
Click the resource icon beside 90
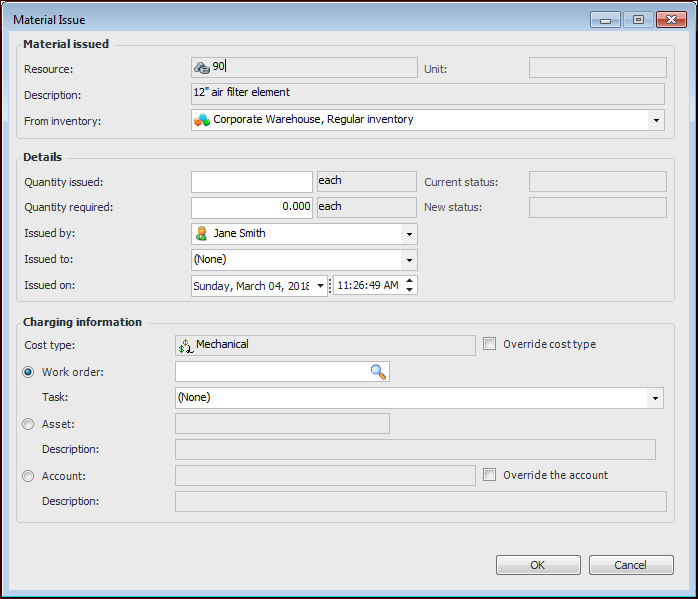202,68
